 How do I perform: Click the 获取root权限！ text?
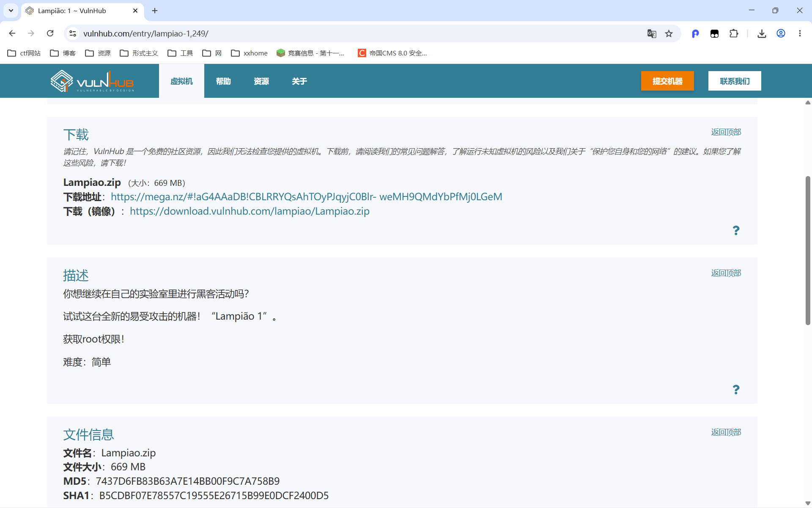[94, 339]
